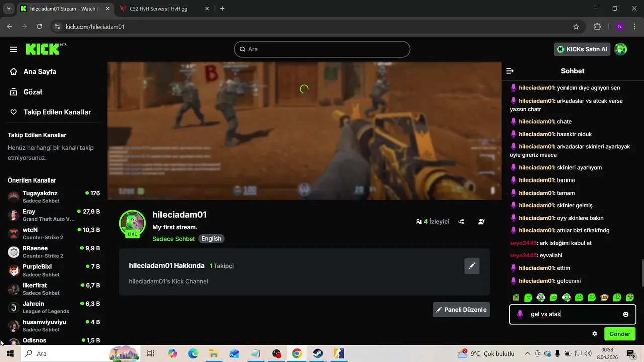Screen dimensions: 644x362
Task: Collapse the Sohbet chat panel
Action: [x=510, y=71]
